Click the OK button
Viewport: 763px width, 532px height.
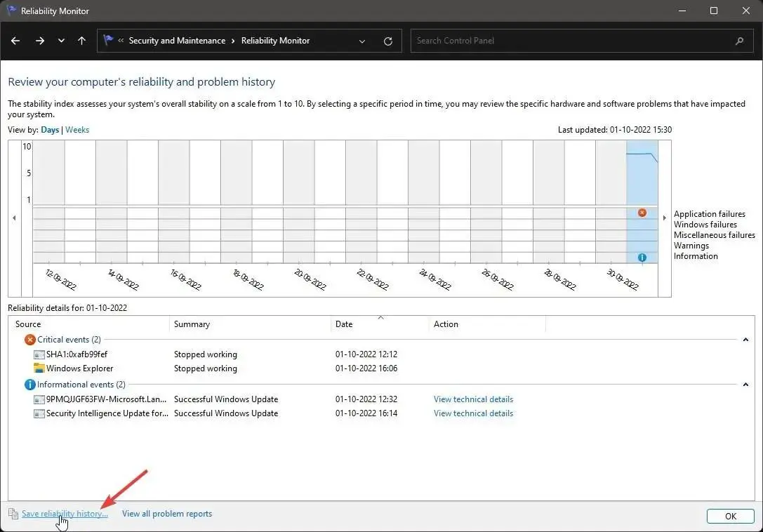pyautogui.click(x=731, y=516)
